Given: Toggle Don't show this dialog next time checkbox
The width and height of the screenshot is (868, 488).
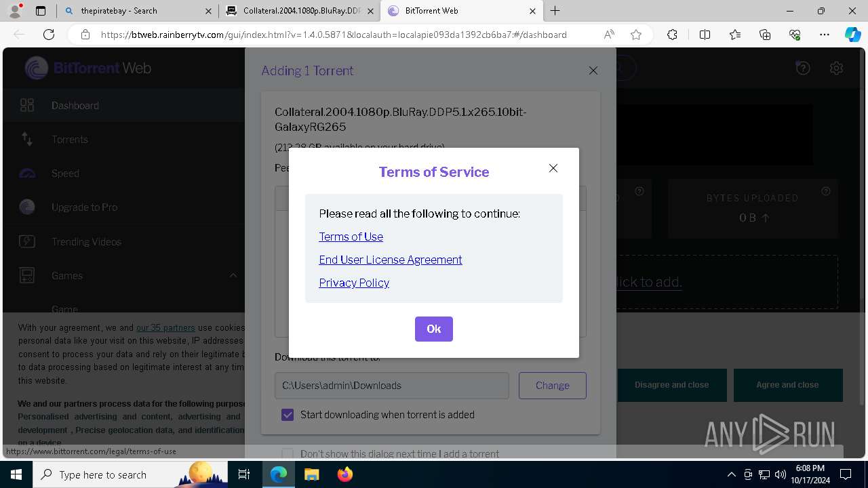Looking at the screenshot, I should click(x=288, y=454).
